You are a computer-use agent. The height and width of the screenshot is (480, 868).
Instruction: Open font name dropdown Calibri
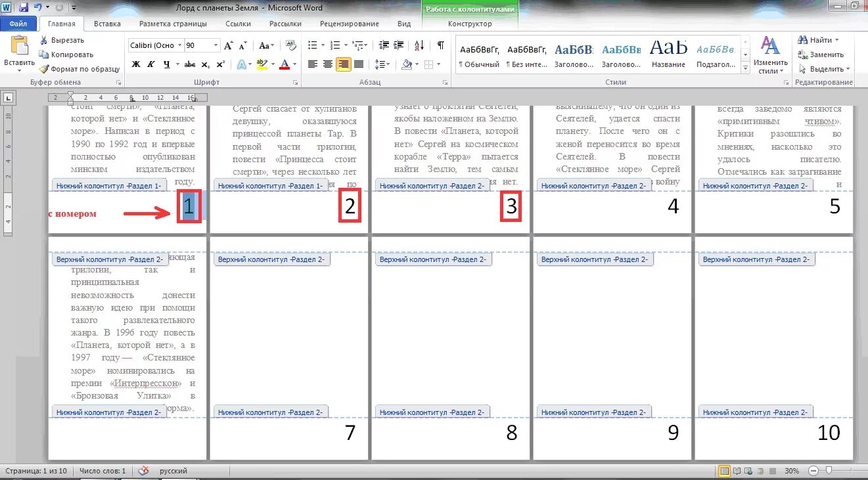pos(179,45)
